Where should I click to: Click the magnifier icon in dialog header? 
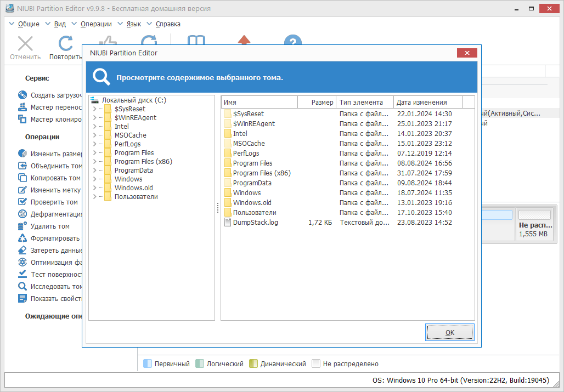pyautogui.click(x=101, y=77)
